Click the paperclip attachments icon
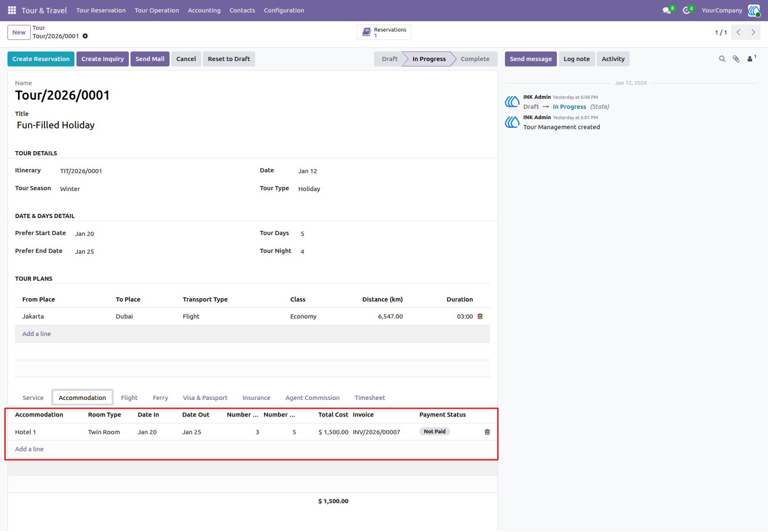This screenshot has width=768, height=532. point(736,59)
